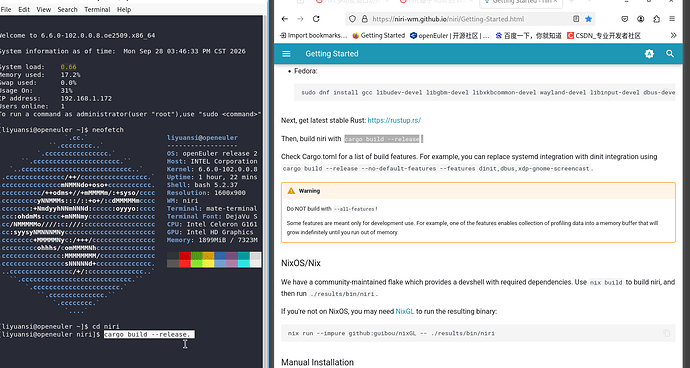The height and width of the screenshot is (368, 690).
Task: Open the Import bookmarks item
Action: tap(313, 36)
